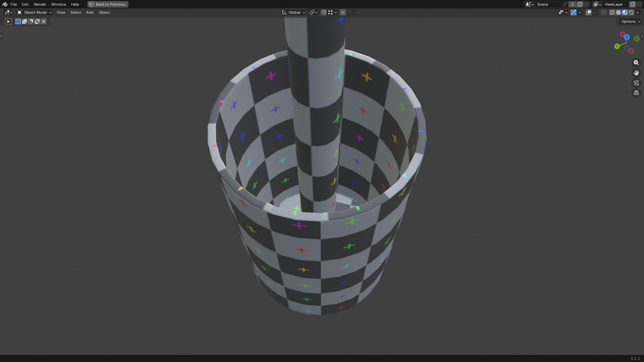This screenshot has height=362, width=644.
Task: Click the Z axis on the navigation gizmo
Action: 627,37
